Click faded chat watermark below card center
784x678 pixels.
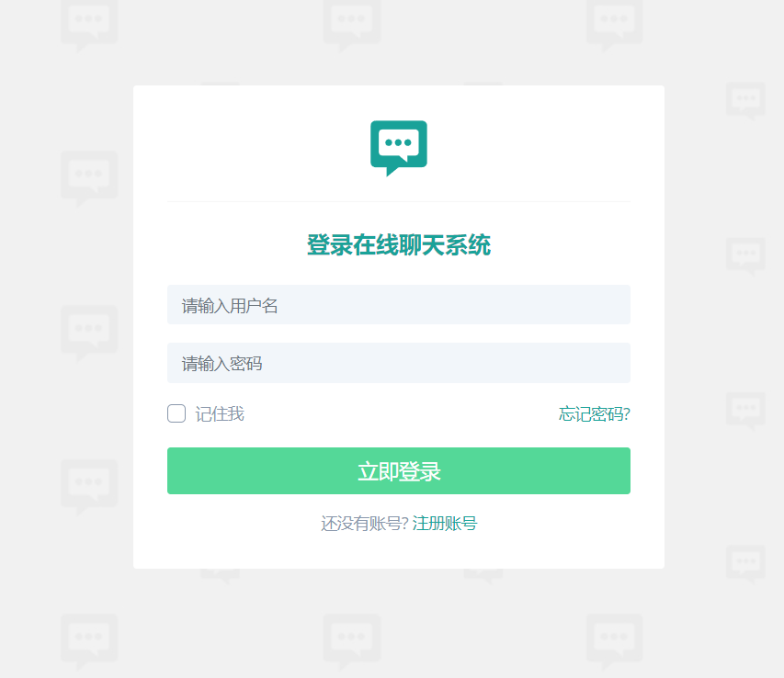coord(351,642)
